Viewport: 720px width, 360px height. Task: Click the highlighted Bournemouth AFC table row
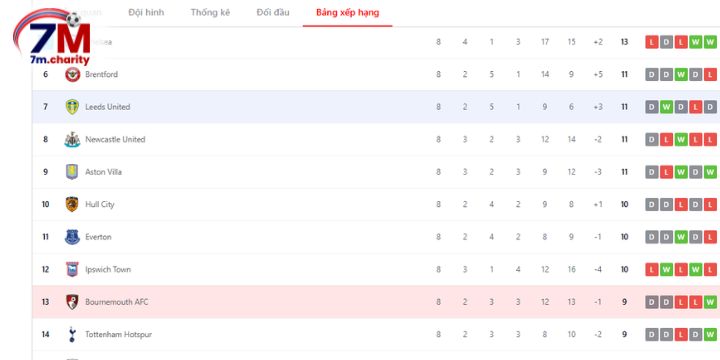tap(376, 302)
